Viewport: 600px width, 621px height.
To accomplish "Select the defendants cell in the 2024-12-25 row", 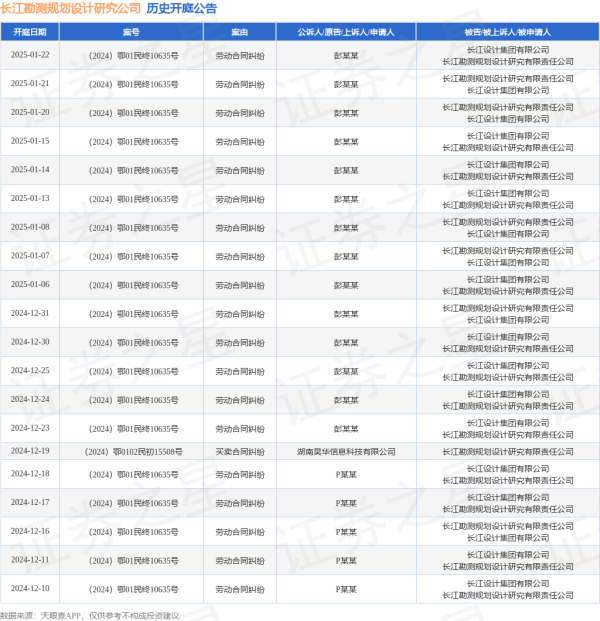I will [x=508, y=371].
